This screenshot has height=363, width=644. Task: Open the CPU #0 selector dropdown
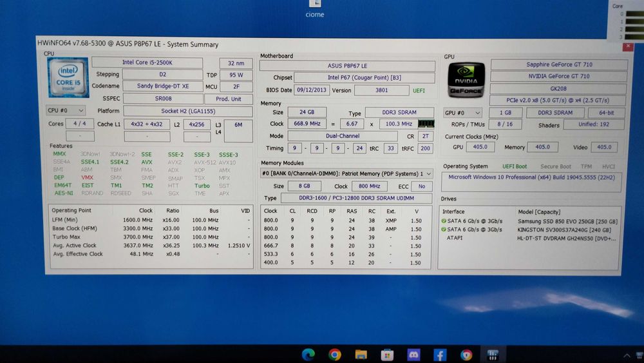(x=66, y=110)
